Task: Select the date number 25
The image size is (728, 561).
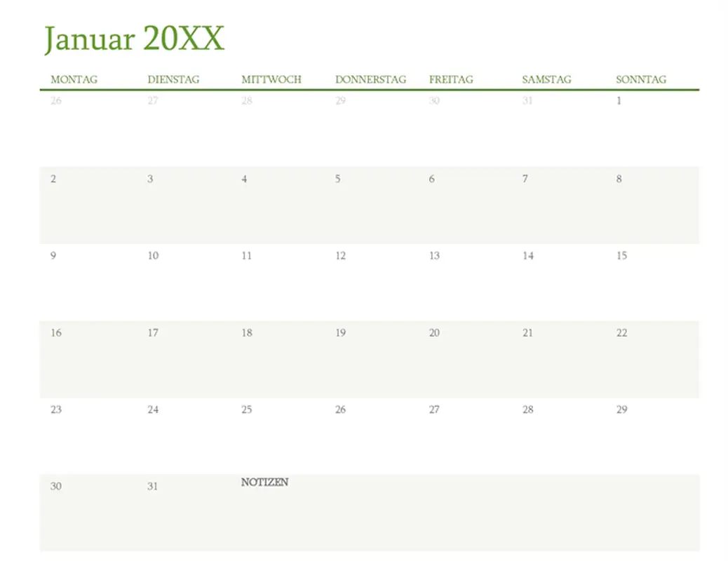Action: (x=247, y=410)
